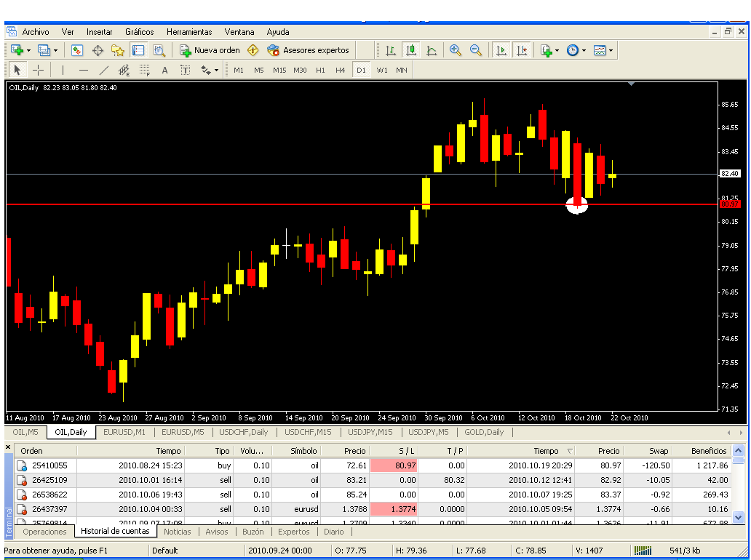Sort by closing Tiempo column arrow

click(570, 451)
